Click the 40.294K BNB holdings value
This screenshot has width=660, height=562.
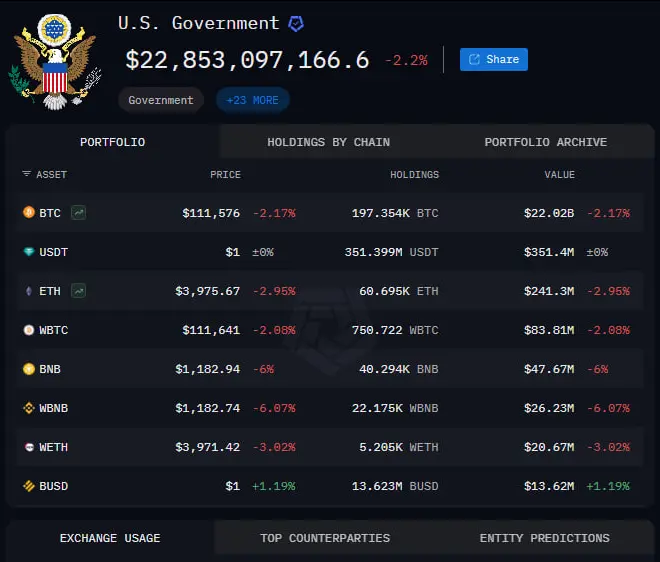click(x=399, y=369)
